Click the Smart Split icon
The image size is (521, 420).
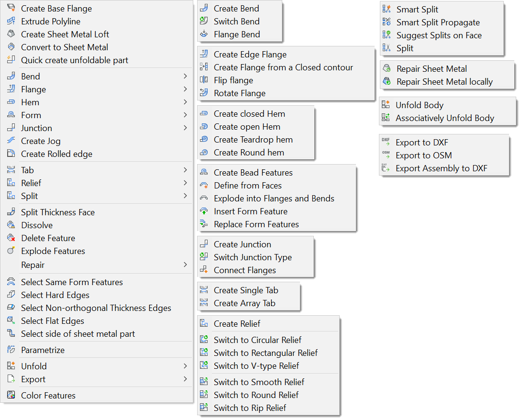(387, 10)
